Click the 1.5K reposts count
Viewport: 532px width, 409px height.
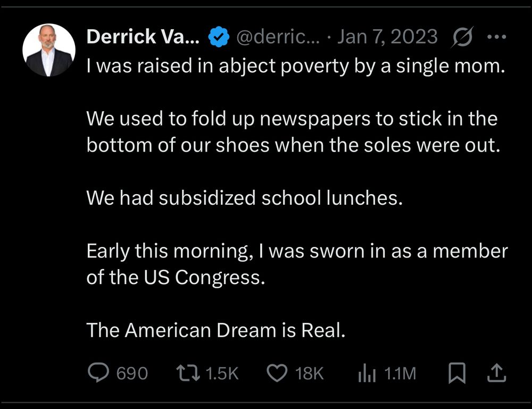[x=221, y=373]
